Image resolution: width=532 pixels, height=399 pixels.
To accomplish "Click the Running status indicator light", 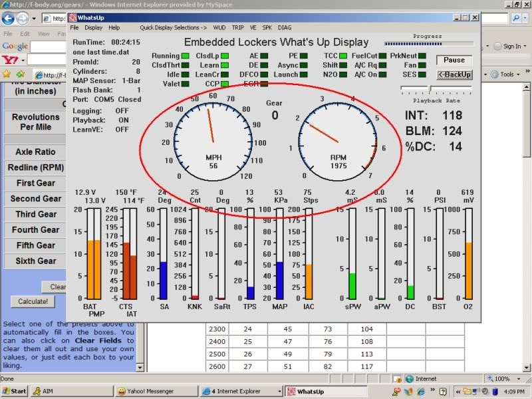I will (x=186, y=56).
